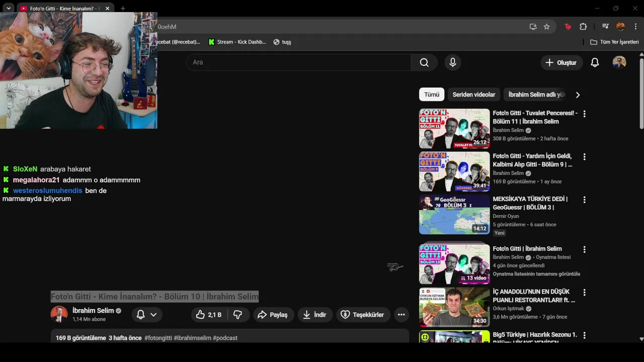
Task: Open more actions ellipsis under video
Action: [401, 315]
